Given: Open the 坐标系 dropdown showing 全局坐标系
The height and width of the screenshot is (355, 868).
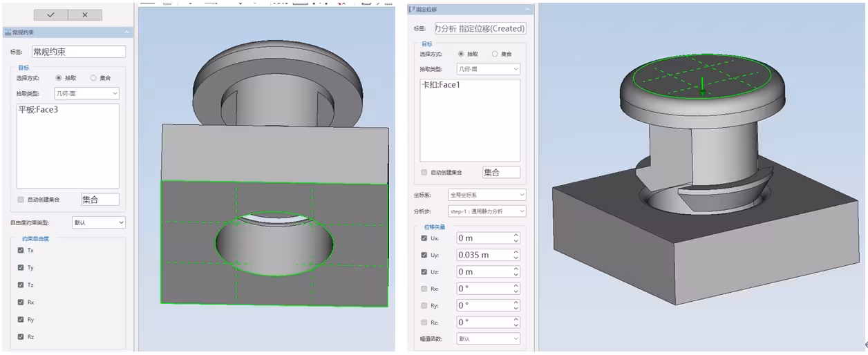Looking at the screenshot, I should [x=487, y=195].
